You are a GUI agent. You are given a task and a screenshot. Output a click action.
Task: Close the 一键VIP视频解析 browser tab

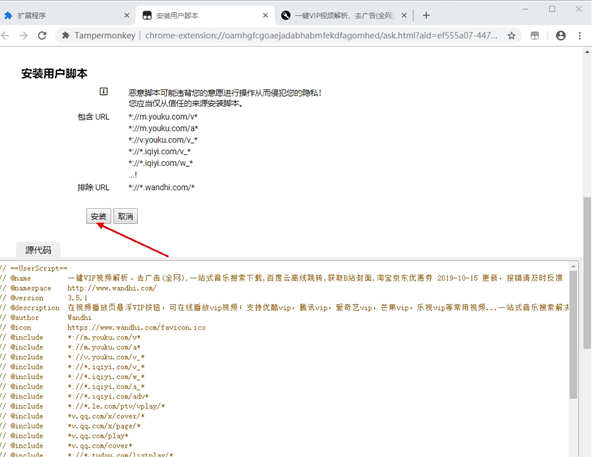404,15
